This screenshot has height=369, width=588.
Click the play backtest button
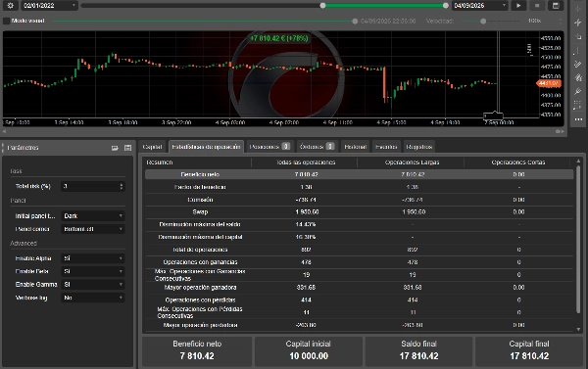[x=518, y=5]
